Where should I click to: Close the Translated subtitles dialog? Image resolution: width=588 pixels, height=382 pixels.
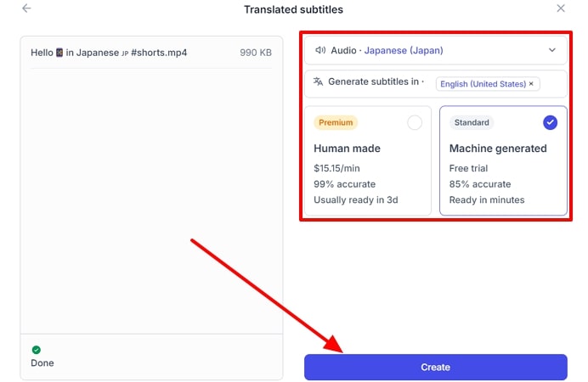coord(561,8)
